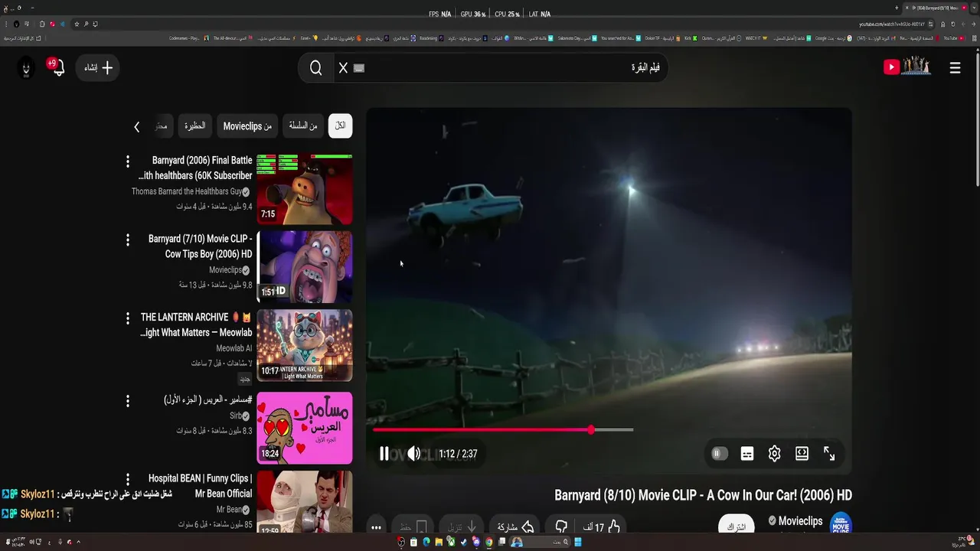Open title THE LANTERN ARCHIVE
This screenshot has height=551, width=980.
(x=196, y=324)
